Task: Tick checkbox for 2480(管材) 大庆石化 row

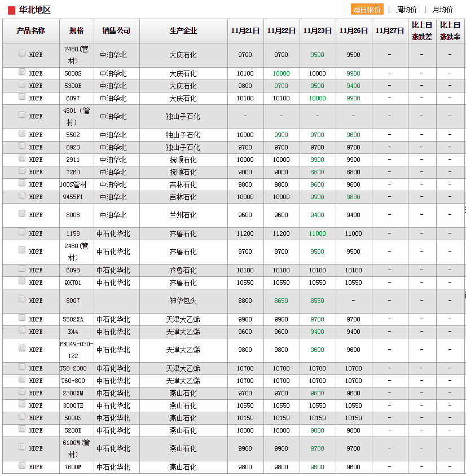Action: pyautogui.click(x=22, y=54)
